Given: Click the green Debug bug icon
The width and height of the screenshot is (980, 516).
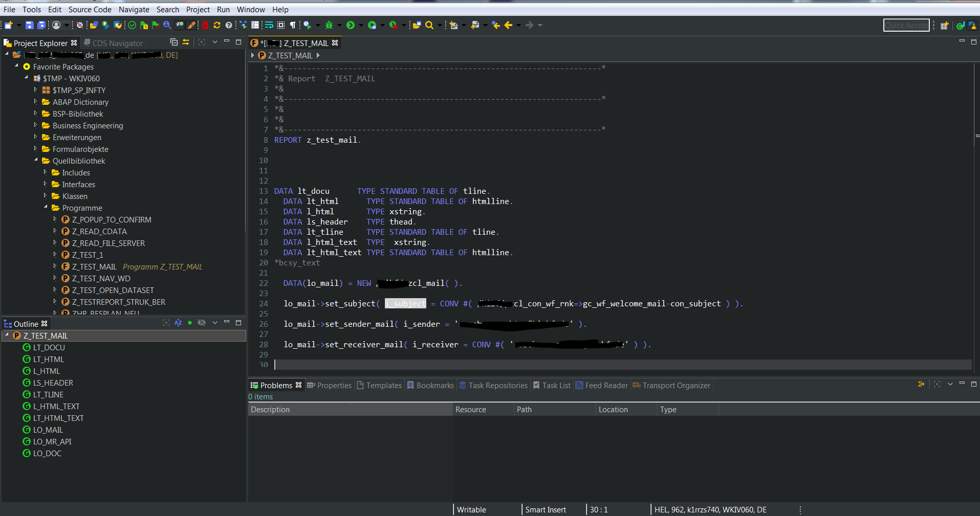Looking at the screenshot, I should pyautogui.click(x=329, y=25).
